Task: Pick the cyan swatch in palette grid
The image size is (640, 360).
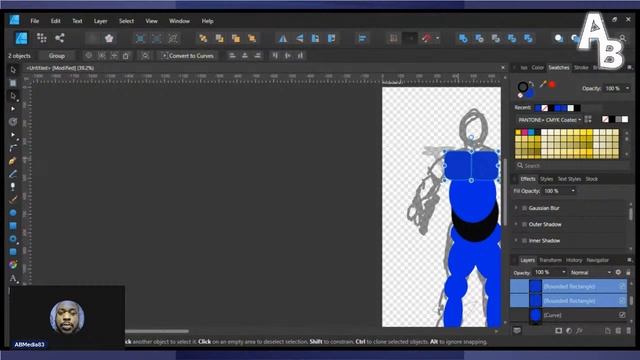Action: [x=531, y=132]
